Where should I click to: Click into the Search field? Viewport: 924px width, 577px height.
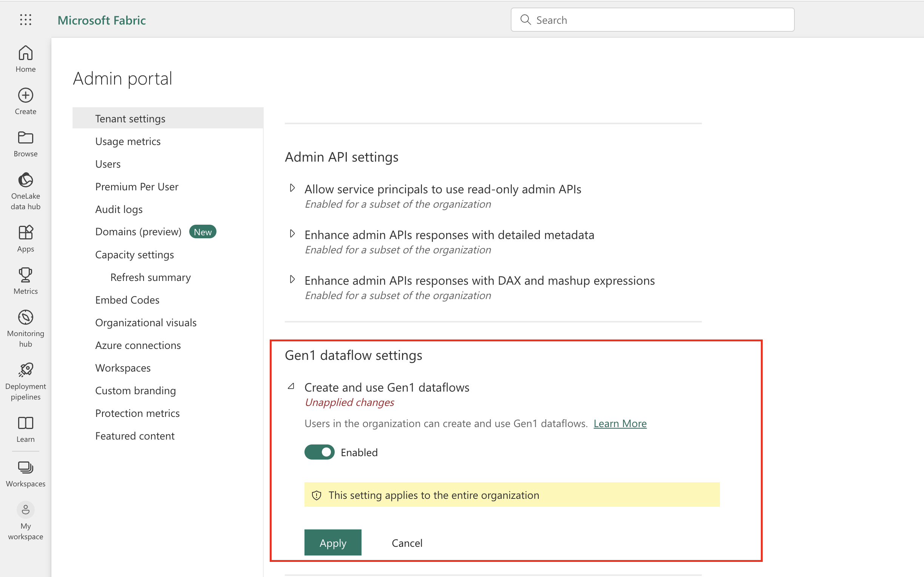652,20
